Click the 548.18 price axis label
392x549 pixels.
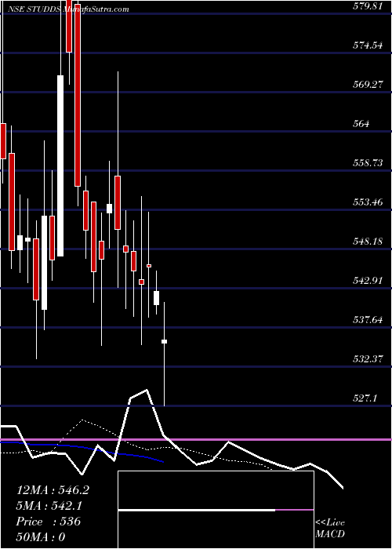(x=366, y=242)
